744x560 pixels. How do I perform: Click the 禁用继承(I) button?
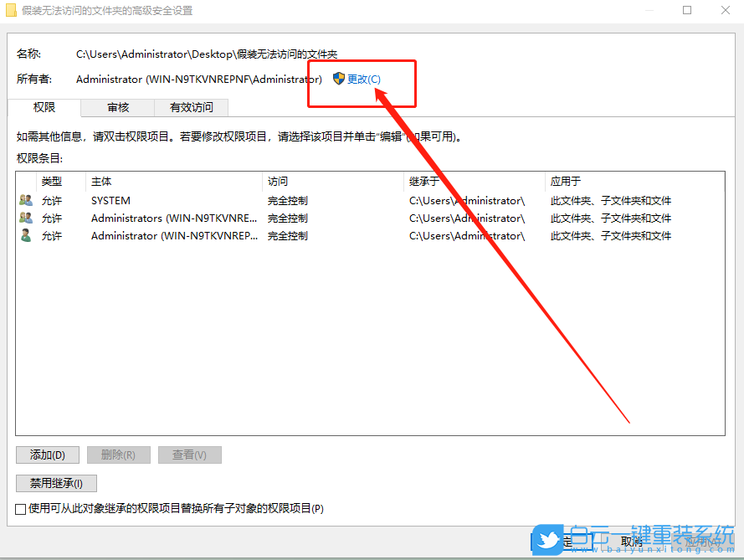coord(55,483)
